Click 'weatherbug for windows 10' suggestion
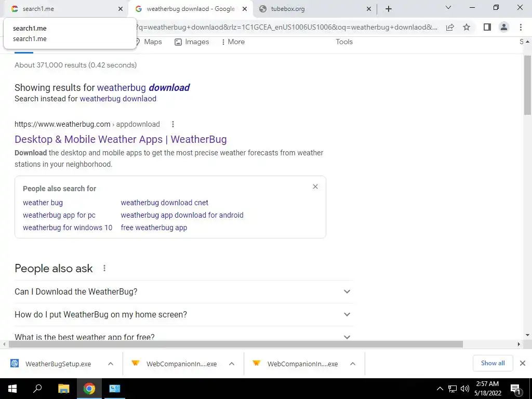The width and height of the screenshot is (532, 399). coord(68,228)
